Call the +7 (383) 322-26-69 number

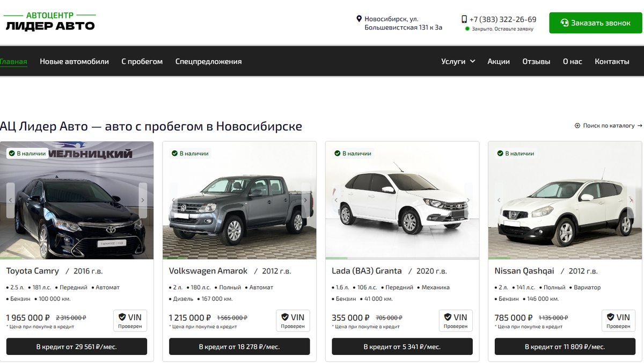(x=503, y=19)
